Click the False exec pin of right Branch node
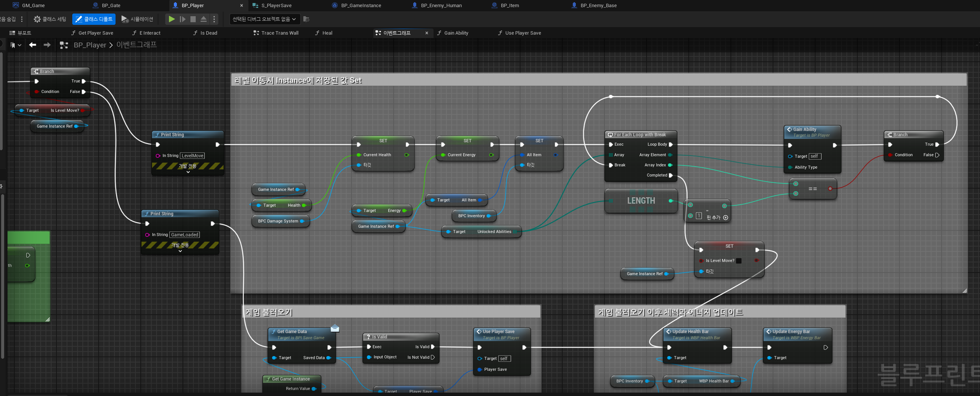Image resolution: width=980 pixels, height=396 pixels. [x=937, y=155]
